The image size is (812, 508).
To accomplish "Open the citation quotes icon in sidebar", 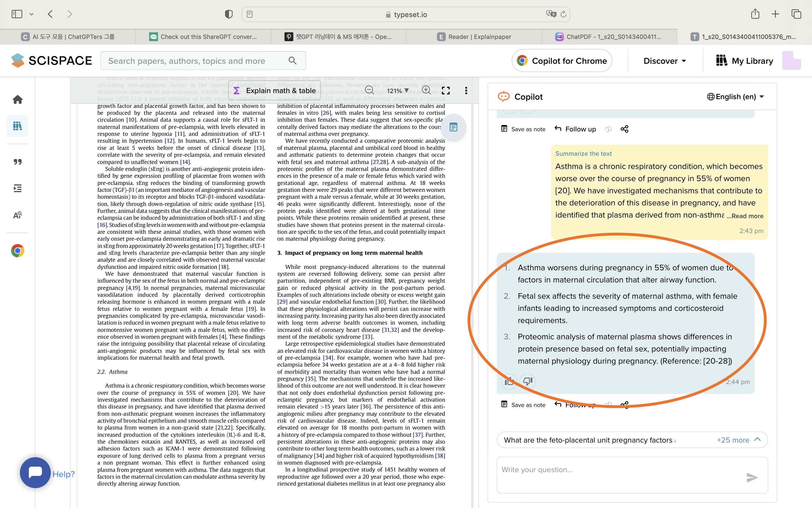I will tap(17, 162).
